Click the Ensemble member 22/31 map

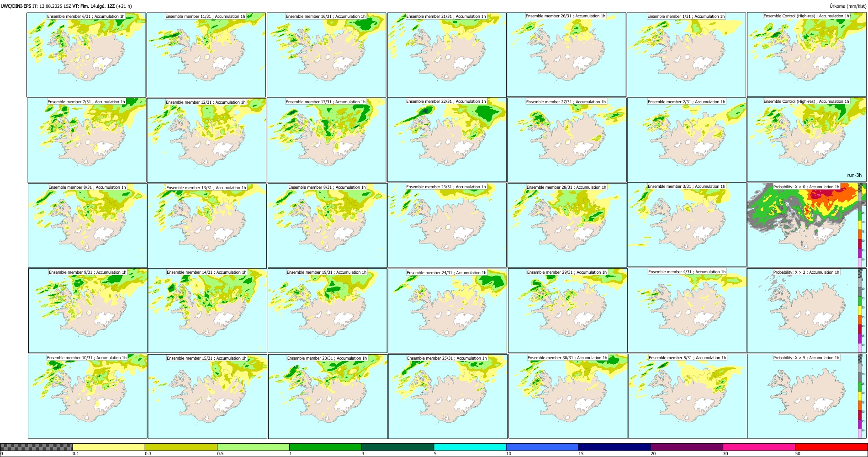447,140
